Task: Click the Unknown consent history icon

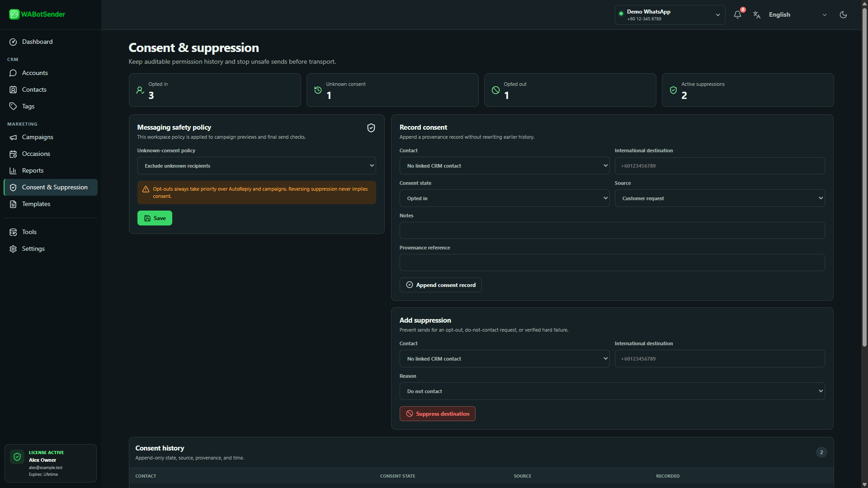Action: pos(318,90)
